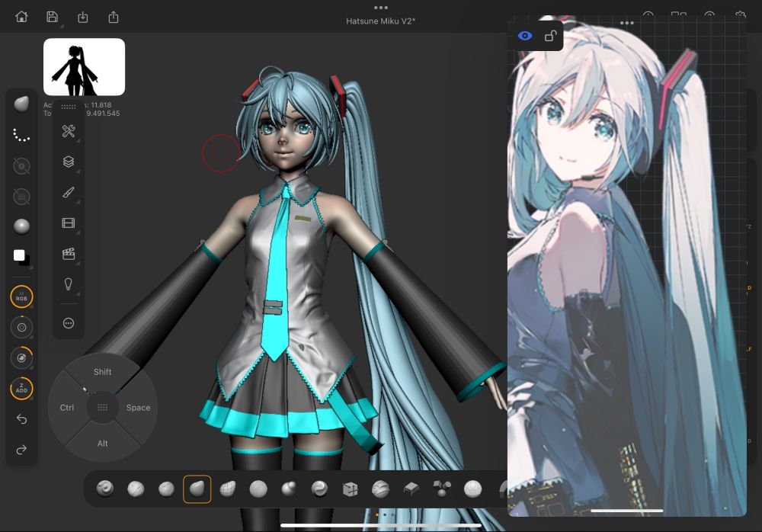Open the stacked layers subtool menu

(69, 162)
